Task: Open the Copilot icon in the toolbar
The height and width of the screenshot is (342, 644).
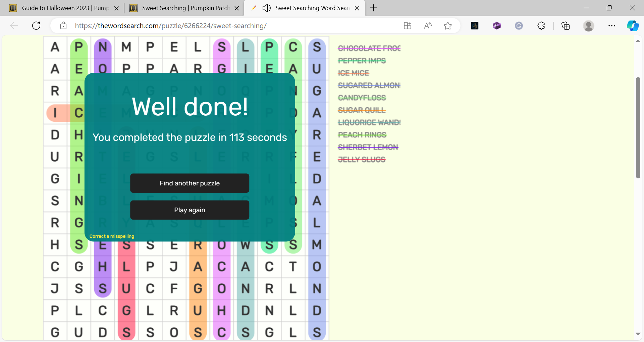Action: [633, 26]
